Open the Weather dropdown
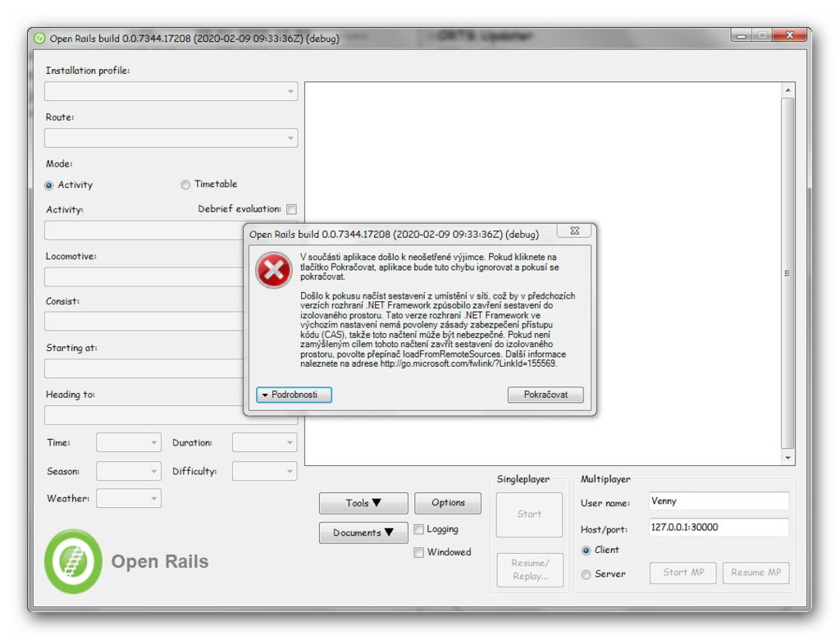Image resolution: width=840 pixels, height=640 pixels. (129, 499)
